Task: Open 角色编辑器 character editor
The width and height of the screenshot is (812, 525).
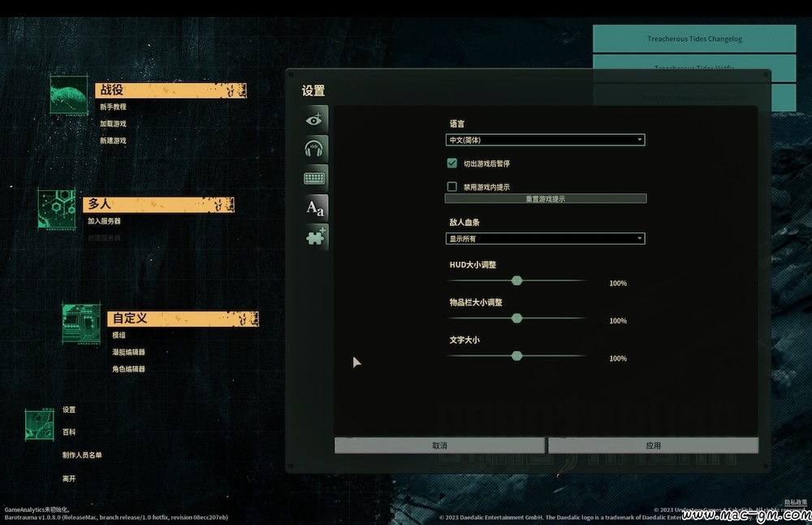Action: (128, 369)
